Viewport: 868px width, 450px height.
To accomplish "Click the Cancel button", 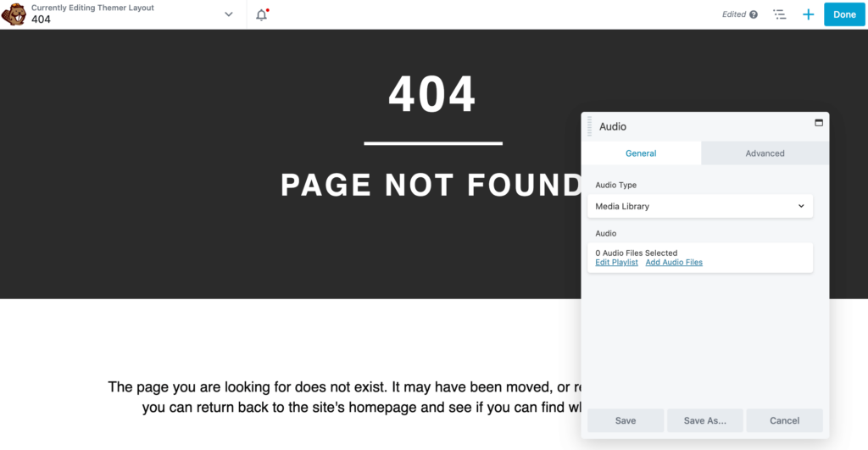I will click(784, 420).
